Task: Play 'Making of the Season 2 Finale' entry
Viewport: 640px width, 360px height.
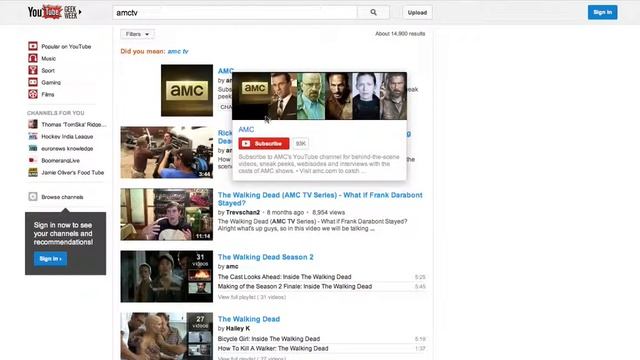Action: [295, 287]
